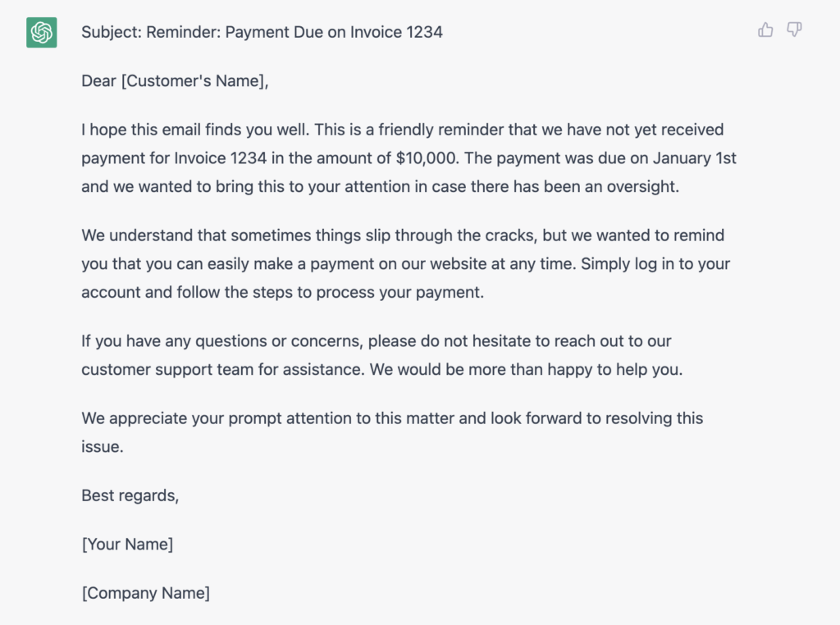Click the [Your Name] placeholder
840x625 pixels.
pos(127,543)
